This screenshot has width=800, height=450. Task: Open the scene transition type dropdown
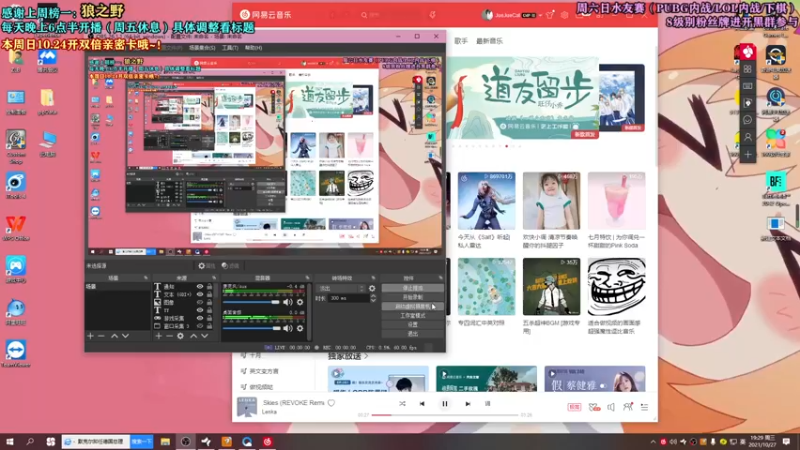click(340, 288)
